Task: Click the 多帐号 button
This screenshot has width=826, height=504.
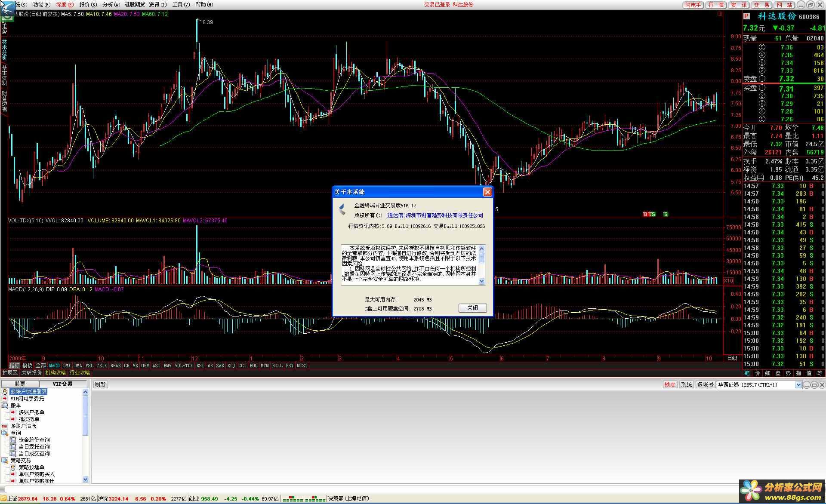Action: [x=705, y=385]
